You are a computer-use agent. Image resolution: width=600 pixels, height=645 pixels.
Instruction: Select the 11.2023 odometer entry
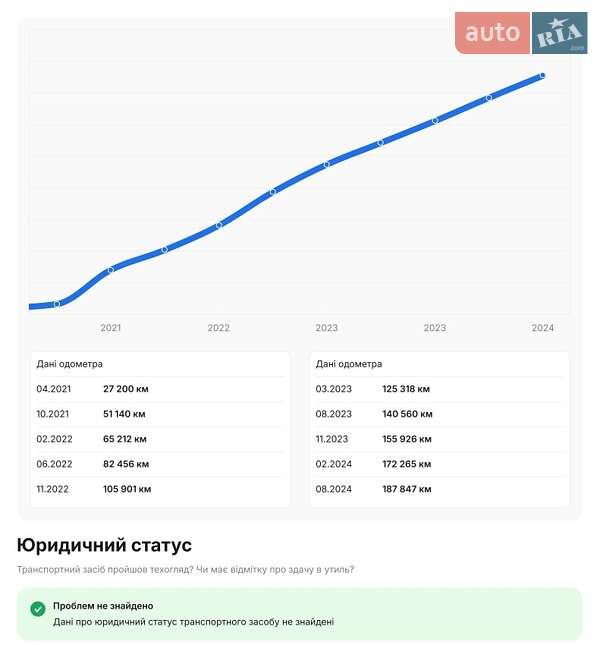[x=439, y=439]
